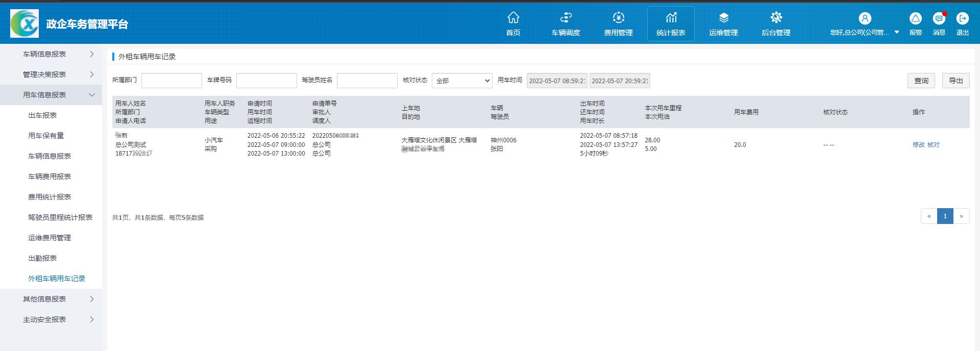
Task: Click the 外租车辆用车记录 page title
Action: (x=147, y=57)
